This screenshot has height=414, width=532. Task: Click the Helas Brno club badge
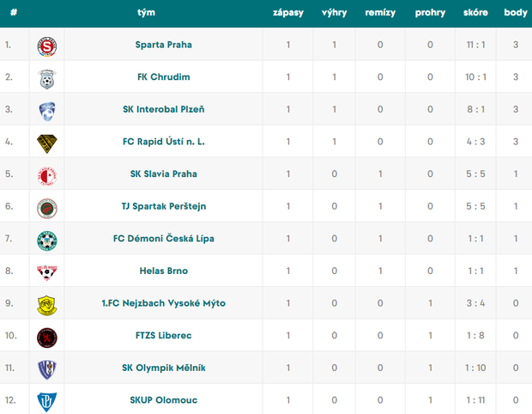pos(47,273)
